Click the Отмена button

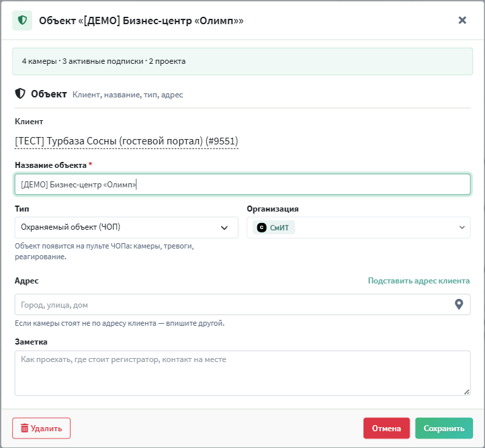[x=386, y=429]
